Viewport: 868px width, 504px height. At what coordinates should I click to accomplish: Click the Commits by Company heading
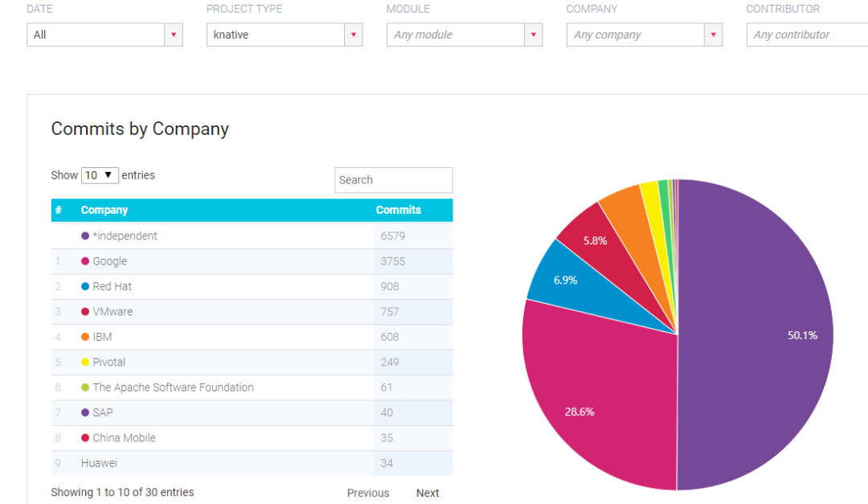click(140, 129)
